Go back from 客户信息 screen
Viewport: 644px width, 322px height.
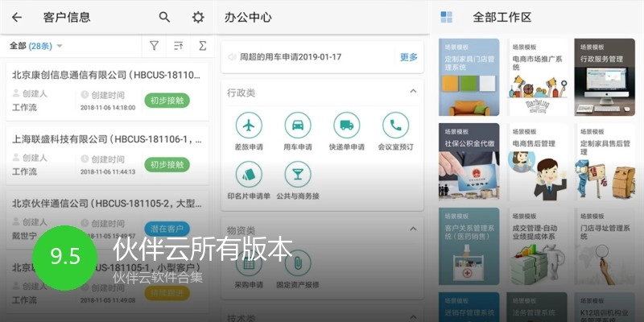coord(16,17)
